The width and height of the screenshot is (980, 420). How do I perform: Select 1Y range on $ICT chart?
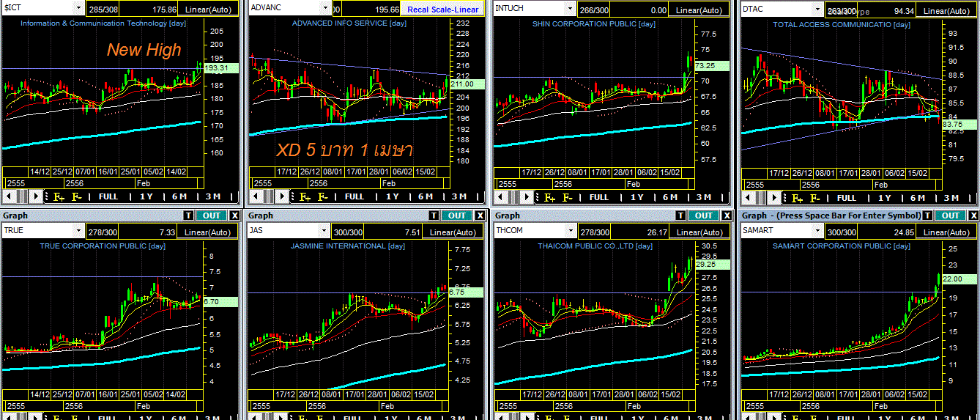tap(146, 196)
